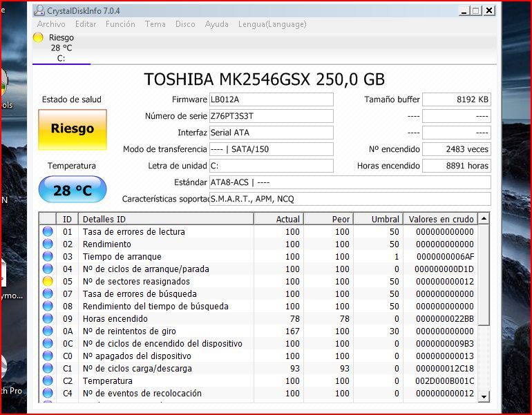Open the Editar menu

86,24
